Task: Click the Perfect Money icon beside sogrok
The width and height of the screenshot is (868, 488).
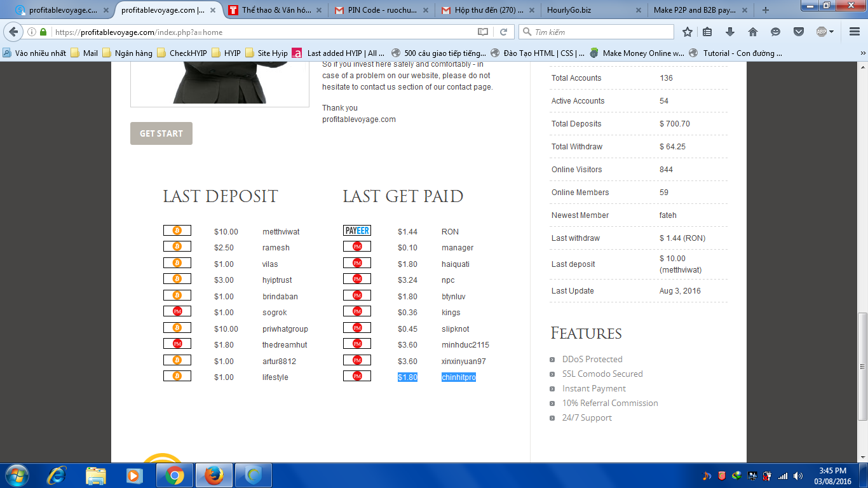Action: pos(177,311)
